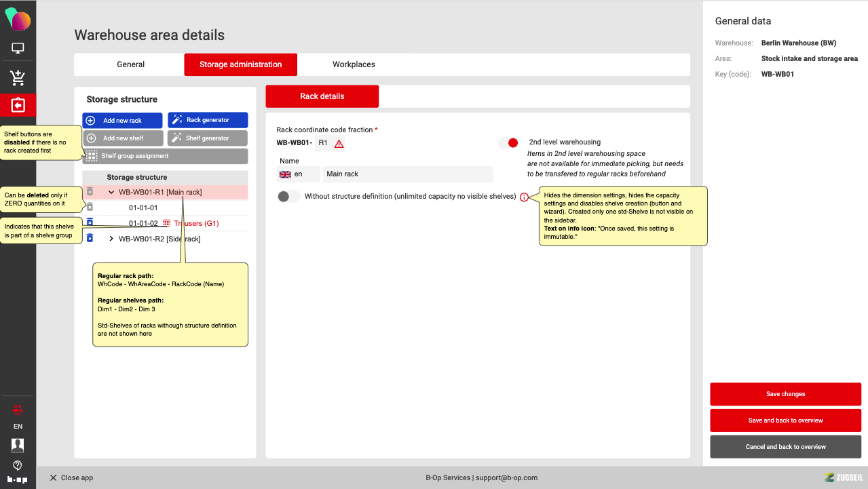Collapse the WB-WB01-R1 Main rack node
The height and width of the screenshot is (489, 868).
click(111, 193)
